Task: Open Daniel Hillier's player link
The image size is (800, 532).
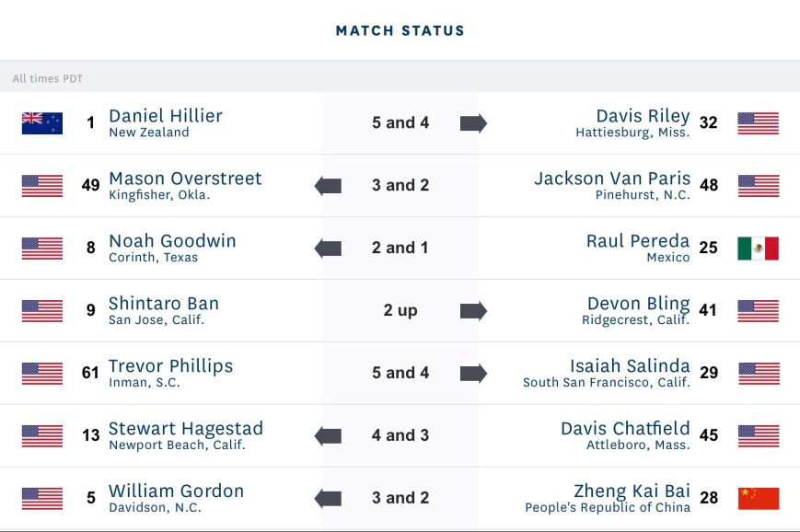Action: (x=166, y=116)
